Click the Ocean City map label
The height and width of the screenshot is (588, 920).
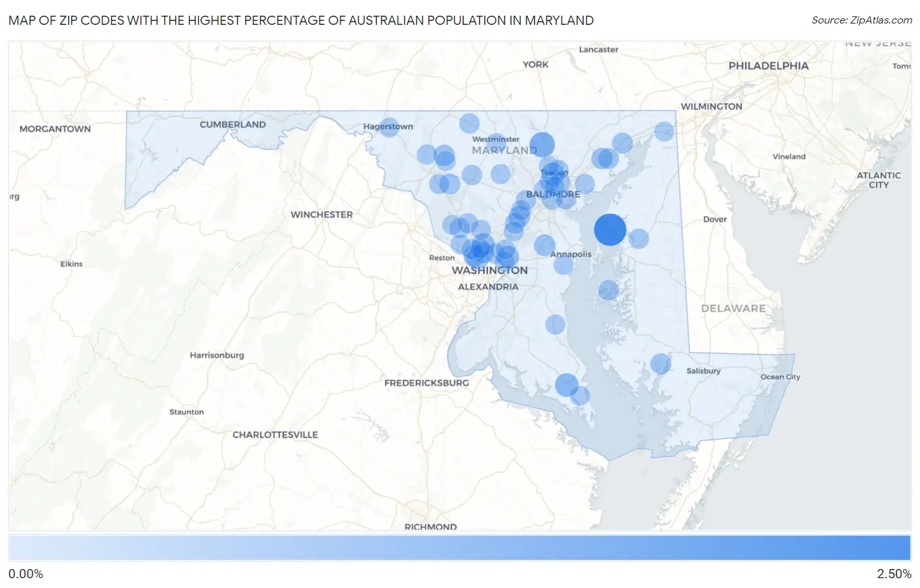point(780,377)
